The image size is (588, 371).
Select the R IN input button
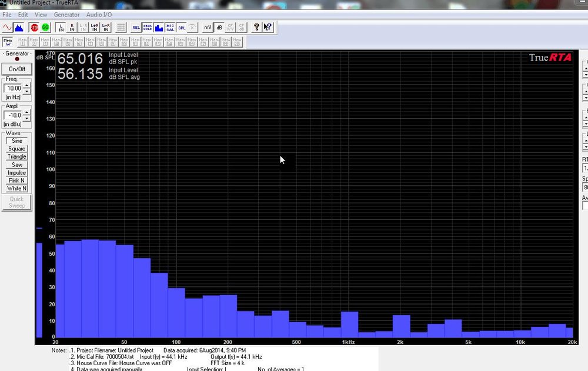(72, 28)
